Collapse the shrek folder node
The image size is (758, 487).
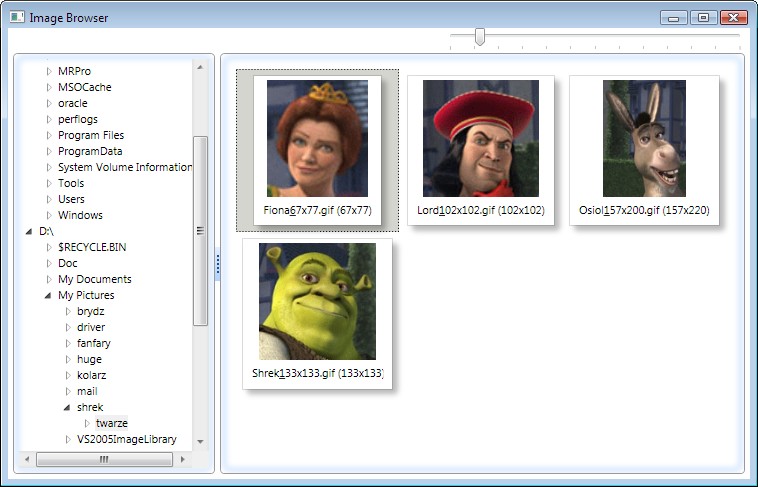[x=67, y=407]
